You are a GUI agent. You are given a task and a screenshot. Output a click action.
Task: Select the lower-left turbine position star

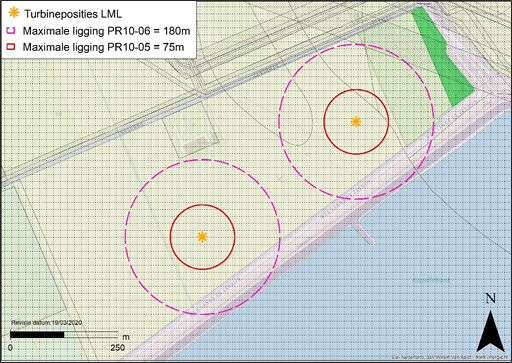202,237
